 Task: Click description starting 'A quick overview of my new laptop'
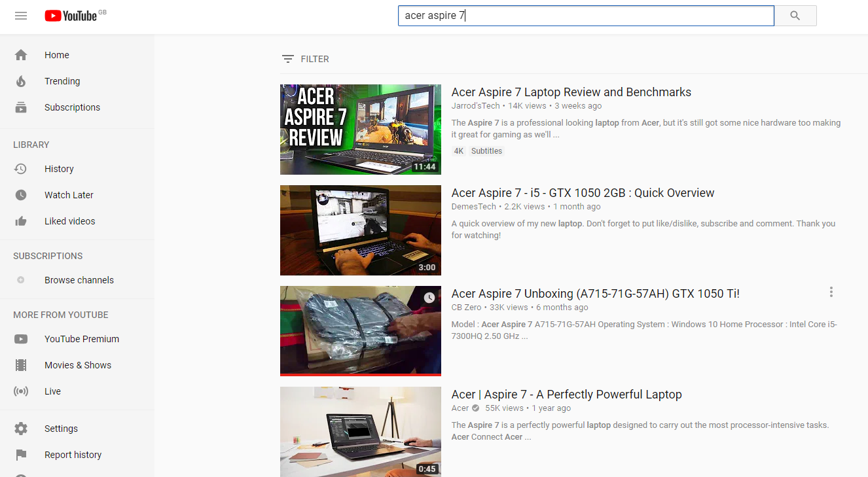point(643,230)
